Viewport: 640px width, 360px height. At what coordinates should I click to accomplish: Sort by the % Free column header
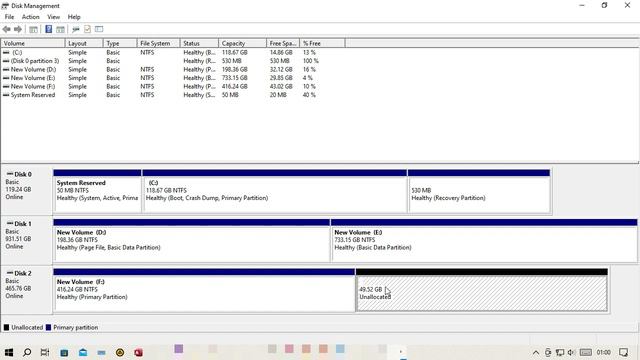tap(322, 43)
